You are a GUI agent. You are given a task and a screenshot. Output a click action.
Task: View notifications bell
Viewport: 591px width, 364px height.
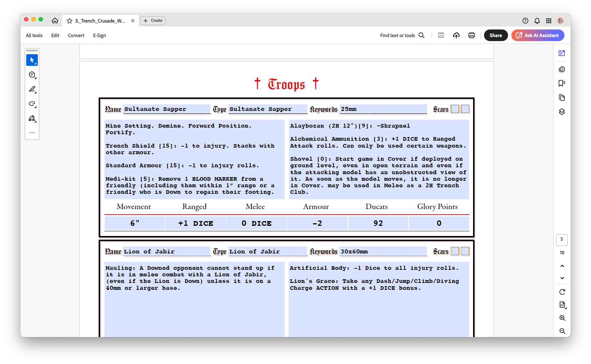tap(537, 21)
